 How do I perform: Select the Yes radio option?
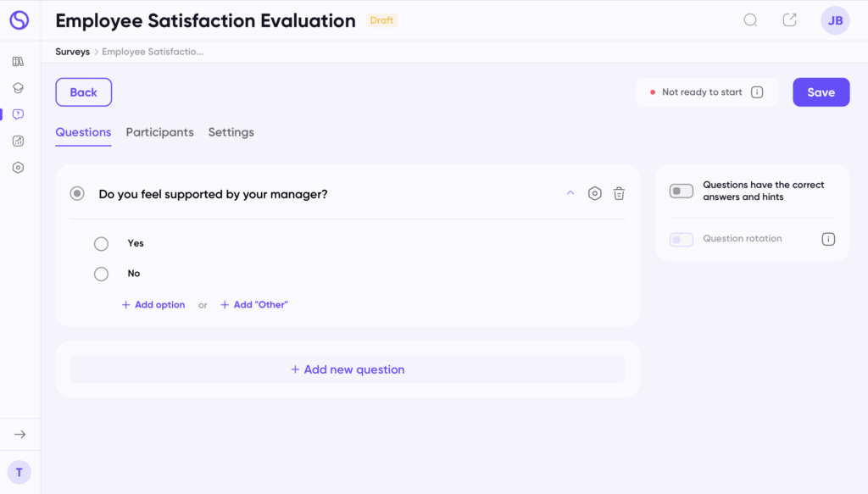tap(102, 244)
